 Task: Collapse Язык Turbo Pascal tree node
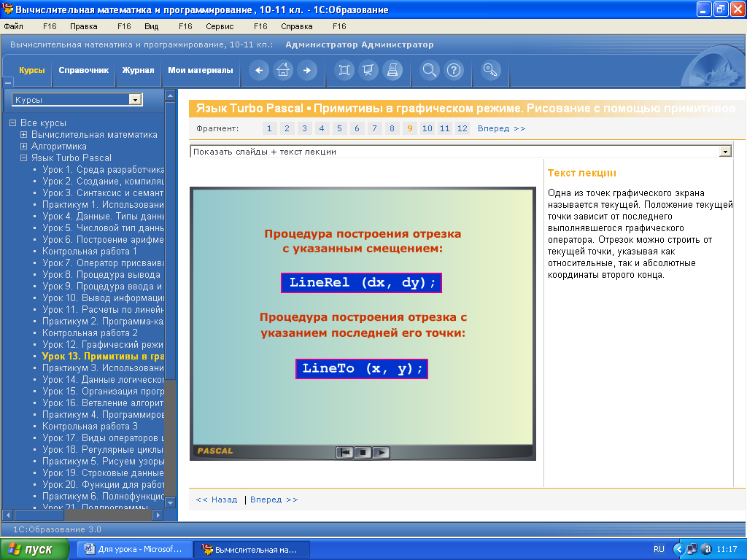pos(24,157)
